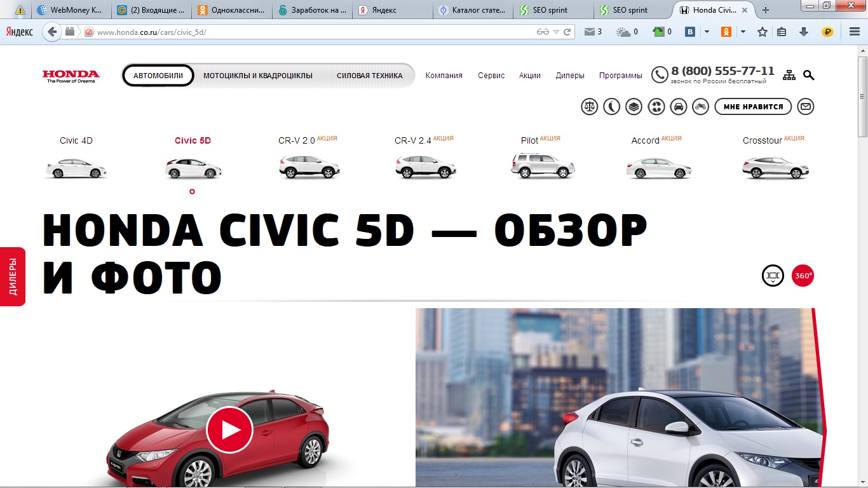Switch to Одноклассники tab
The width and height of the screenshot is (868, 488).
tap(232, 10)
